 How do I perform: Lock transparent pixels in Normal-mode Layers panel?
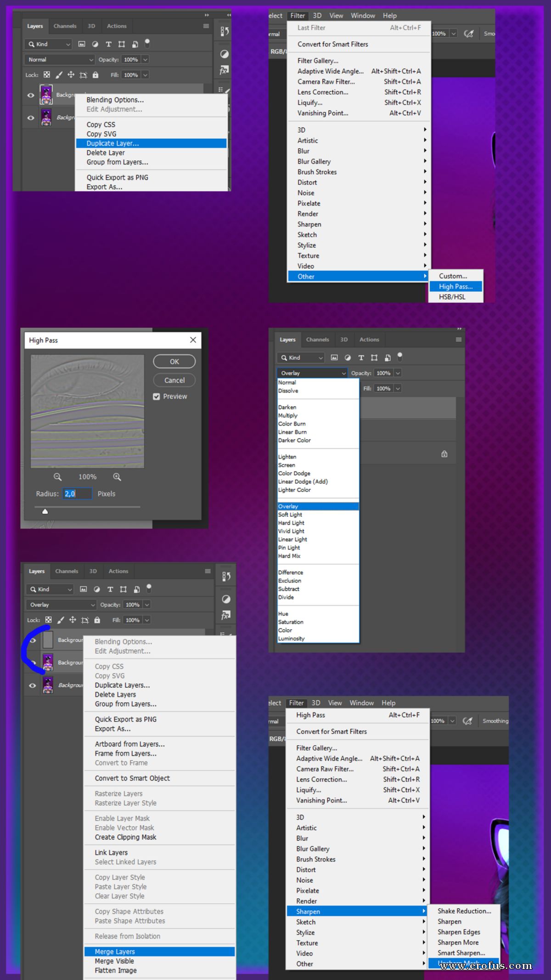(47, 74)
